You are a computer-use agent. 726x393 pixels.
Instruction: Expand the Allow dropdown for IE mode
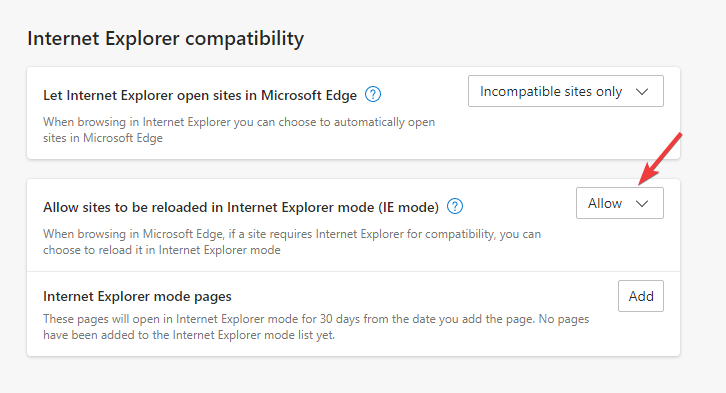[x=620, y=203]
